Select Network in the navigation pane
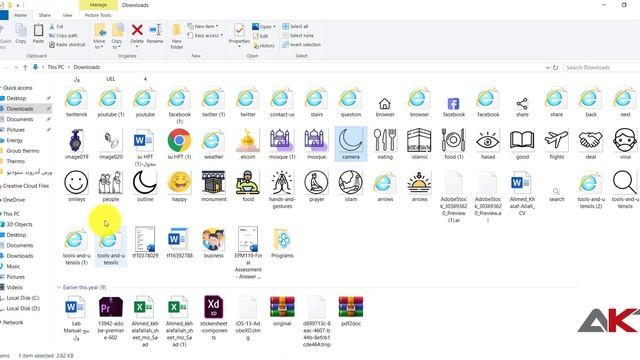640x360 pixels. pyautogui.click(x=13, y=322)
